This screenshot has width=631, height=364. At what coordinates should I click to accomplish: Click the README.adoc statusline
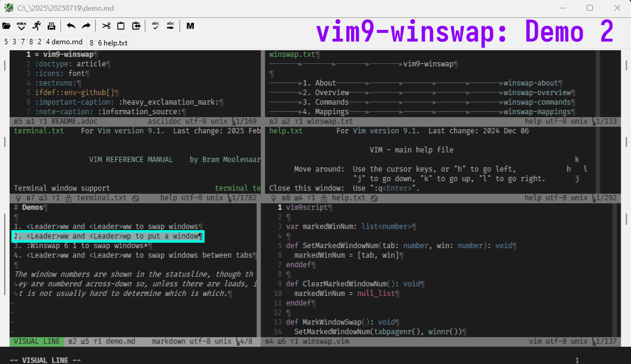[135, 121]
